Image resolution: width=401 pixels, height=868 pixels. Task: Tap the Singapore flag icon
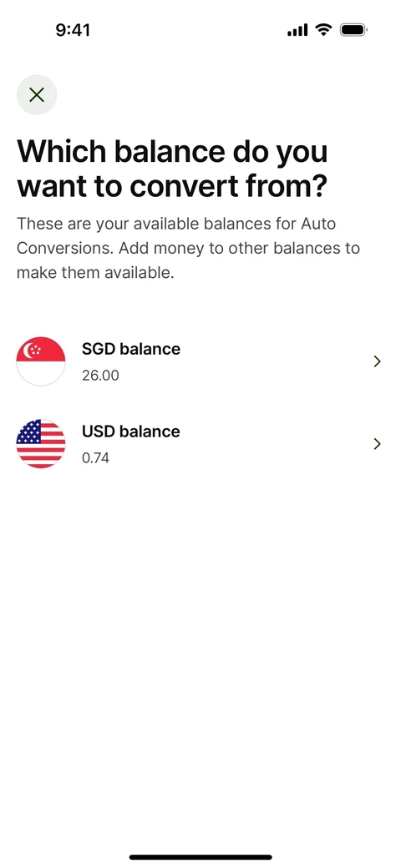point(41,361)
